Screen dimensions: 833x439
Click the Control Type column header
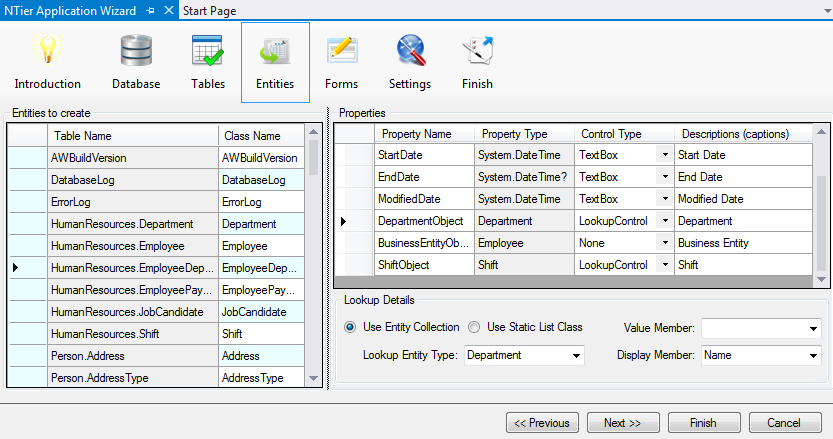pos(624,134)
